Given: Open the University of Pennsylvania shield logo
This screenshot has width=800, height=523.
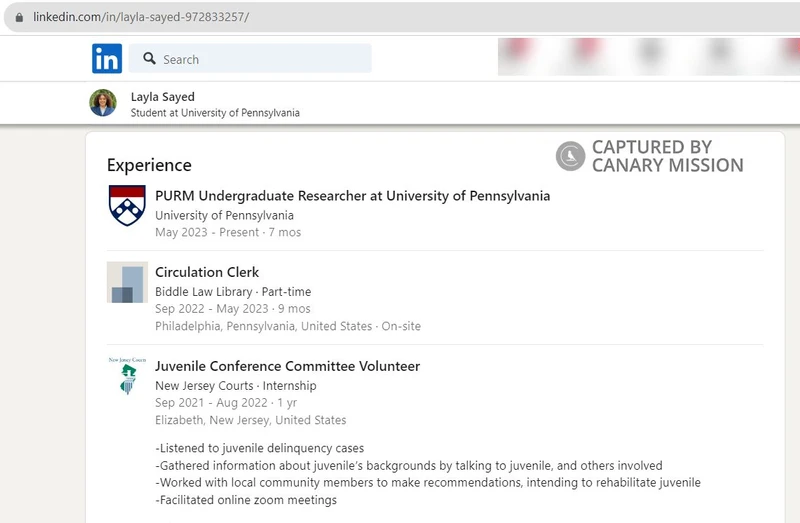Looking at the screenshot, I should (x=127, y=205).
